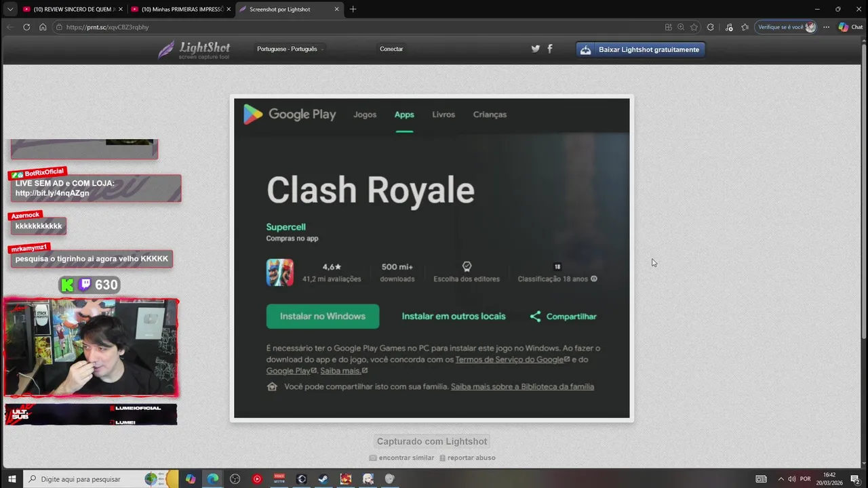Screen dimensions: 868x488
Task: Open the clock and date 16:42
Action: (829, 479)
